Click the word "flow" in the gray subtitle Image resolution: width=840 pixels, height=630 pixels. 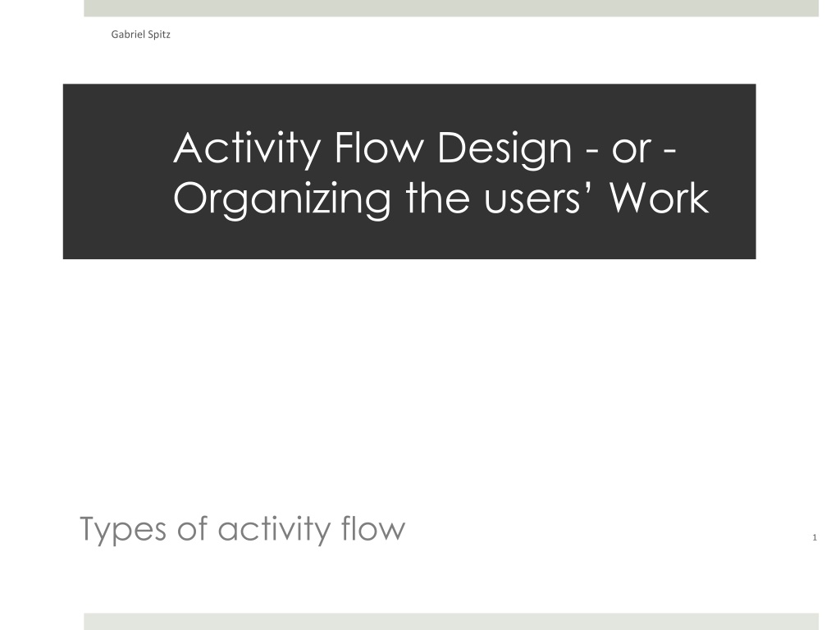(373, 527)
